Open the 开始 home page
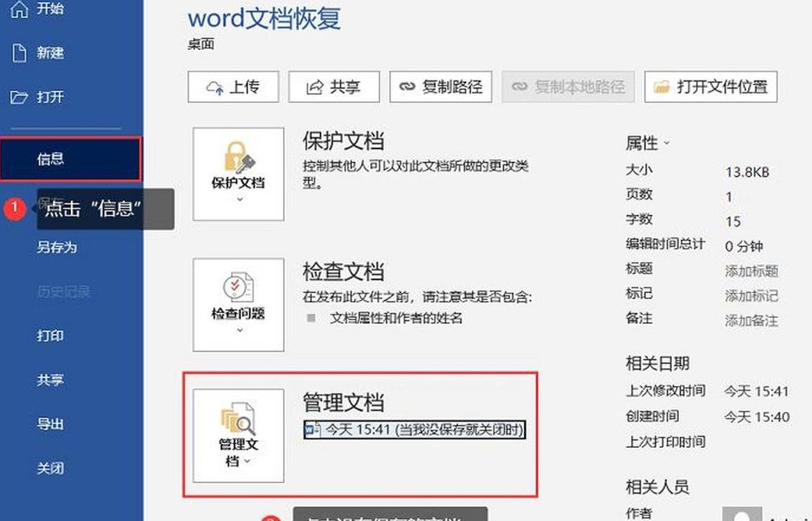 (50, 8)
